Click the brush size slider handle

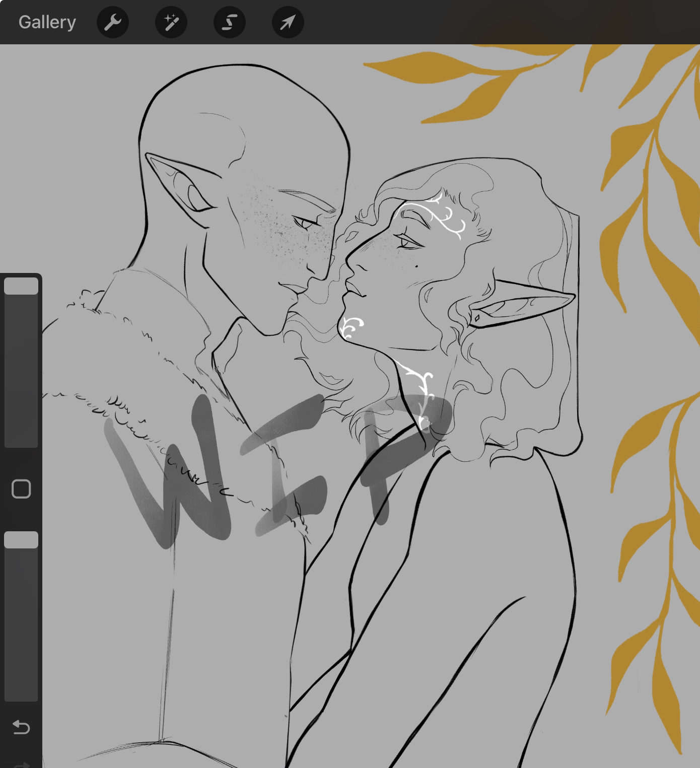click(21, 286)
